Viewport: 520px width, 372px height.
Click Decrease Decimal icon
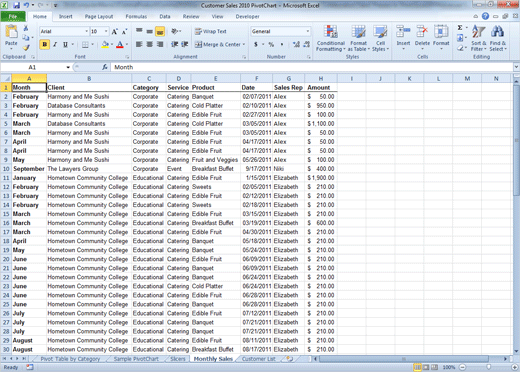pos(307,44)
